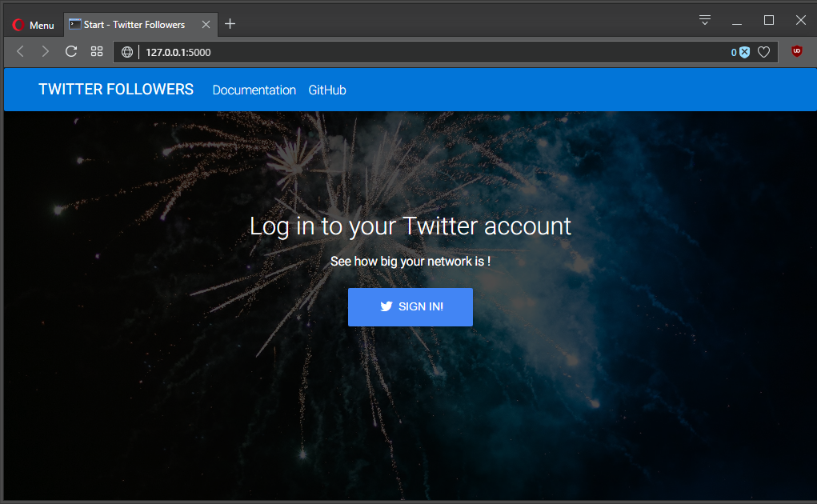Expand the tab menu dropdown icon
Screen dimensions: 817x504
click(705, 20)
